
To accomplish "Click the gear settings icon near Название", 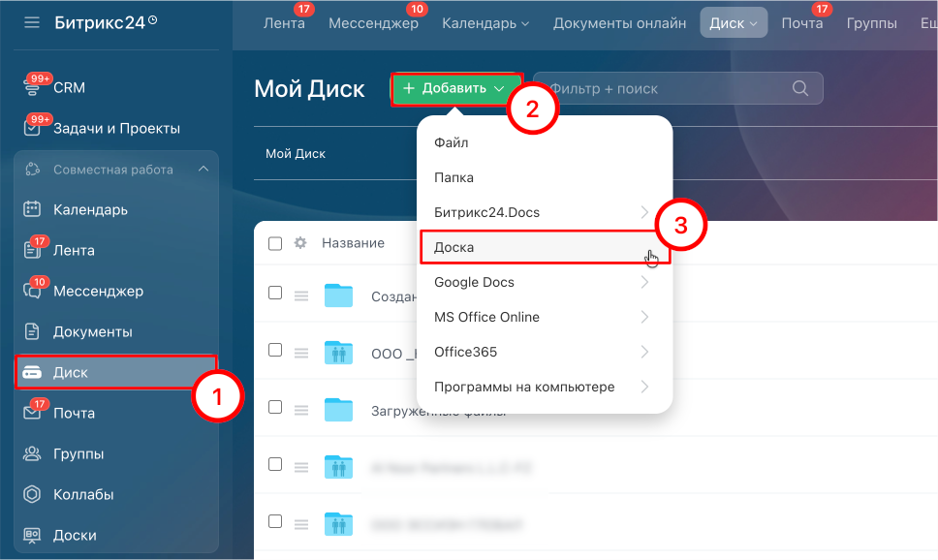I will click(300, 243).
